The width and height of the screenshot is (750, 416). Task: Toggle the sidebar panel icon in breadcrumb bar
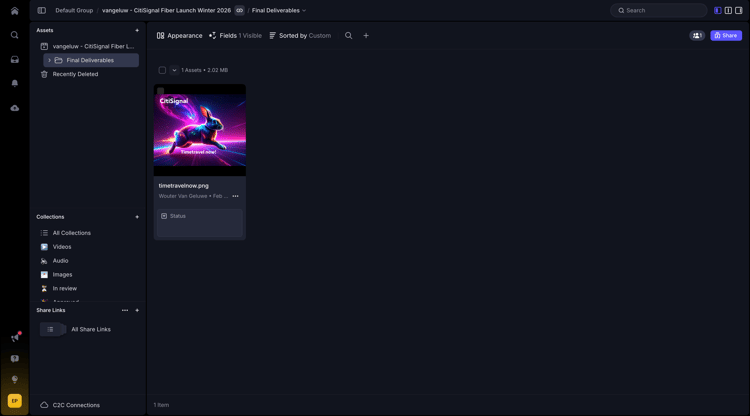pyautogui.click(x=42, y=10)
